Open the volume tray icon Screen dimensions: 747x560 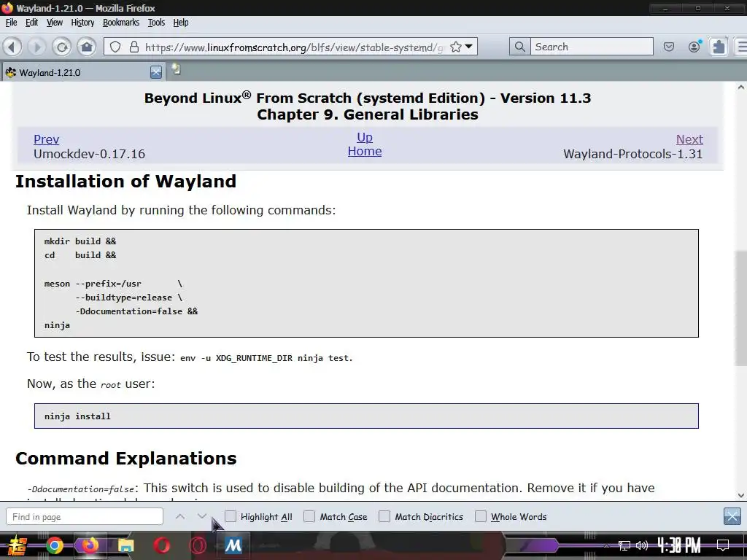pyautogui.click(x=642, y=545)
